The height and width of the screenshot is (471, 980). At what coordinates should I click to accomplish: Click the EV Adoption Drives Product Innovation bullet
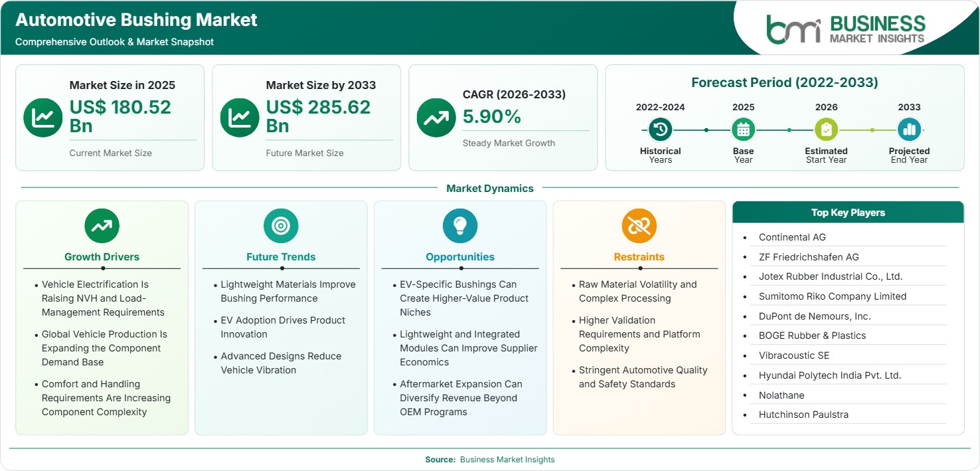pos(283,328)
